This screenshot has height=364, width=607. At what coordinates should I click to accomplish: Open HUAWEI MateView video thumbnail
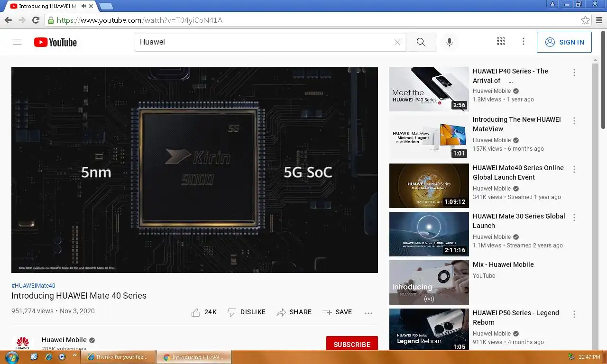[x=429, y=137]
